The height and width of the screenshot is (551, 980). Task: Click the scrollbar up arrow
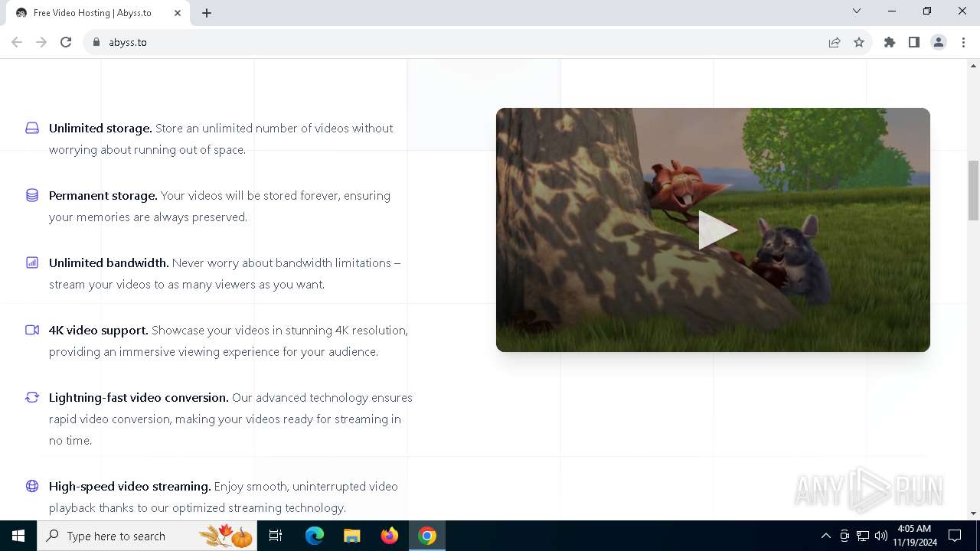(973, 65)
